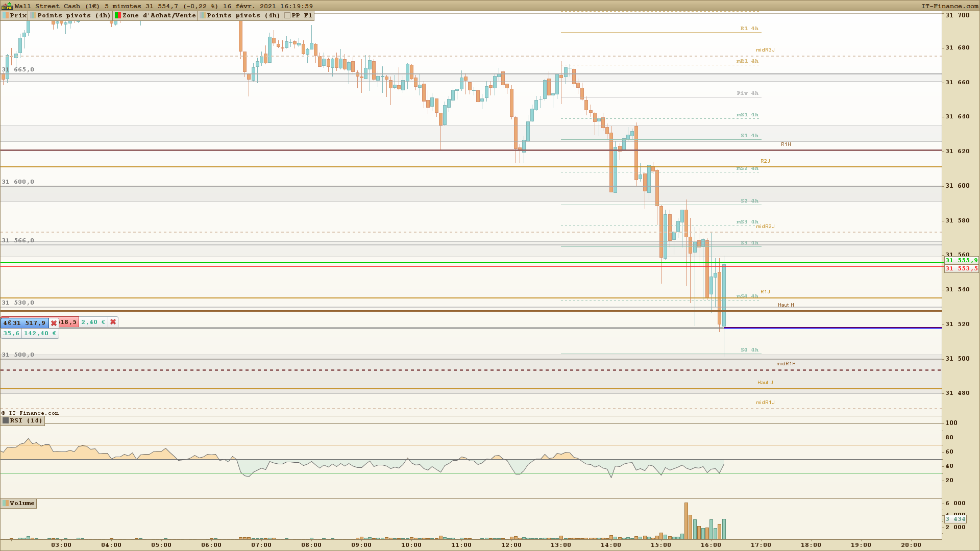The width and height of the screenshot is (980, 551).
Task: Click the 4@31 517,9 position label
Action: click(24, 323)
